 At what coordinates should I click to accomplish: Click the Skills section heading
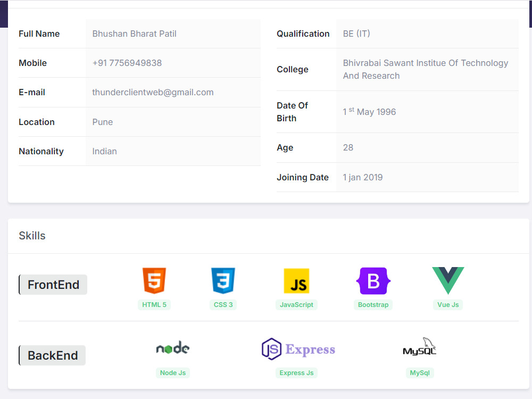(x=32, y=236)
